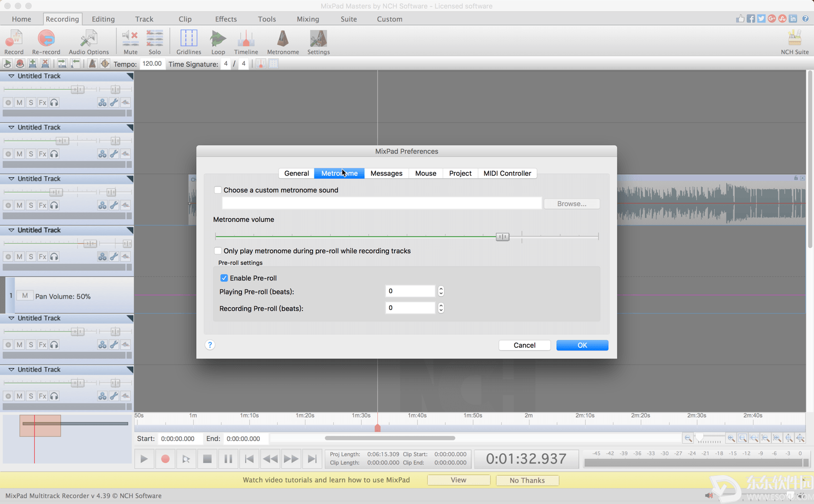This screenshot has height=504, width=814.
Task: Click the Timeline toolbar icon
Action: tap(246, 42)
